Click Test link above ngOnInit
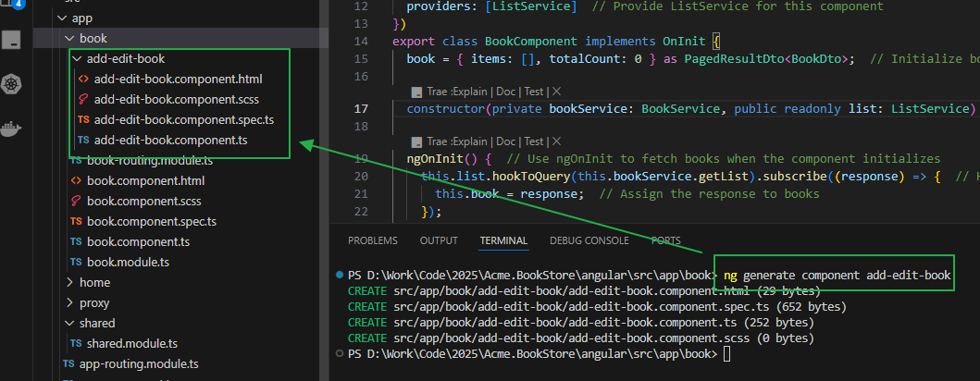980x381 pixels. click(x=534, y=141)
